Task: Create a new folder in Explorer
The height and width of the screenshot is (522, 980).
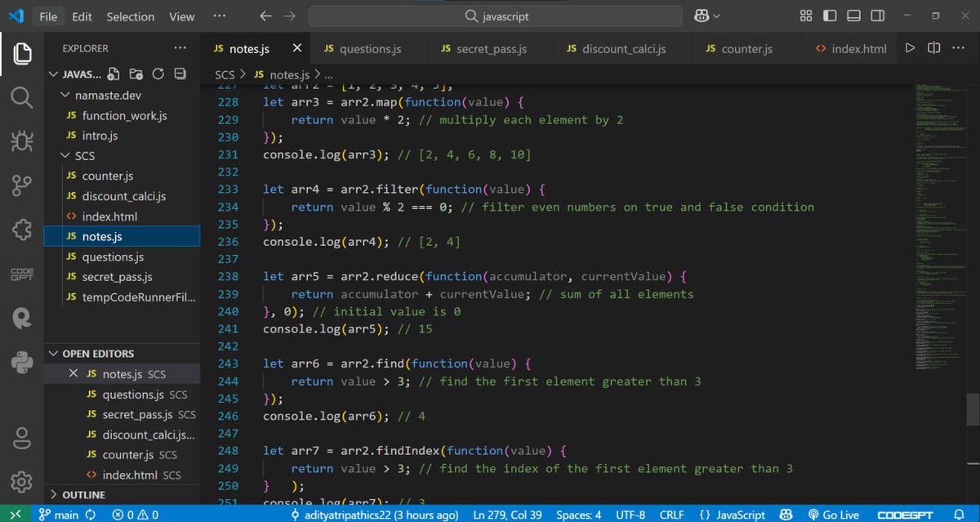Action: (x=136, y=74)
